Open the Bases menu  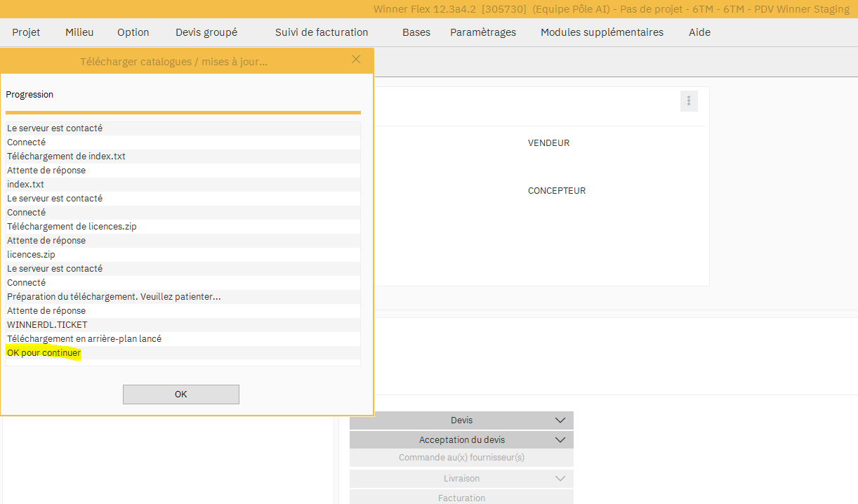point(416,32)
